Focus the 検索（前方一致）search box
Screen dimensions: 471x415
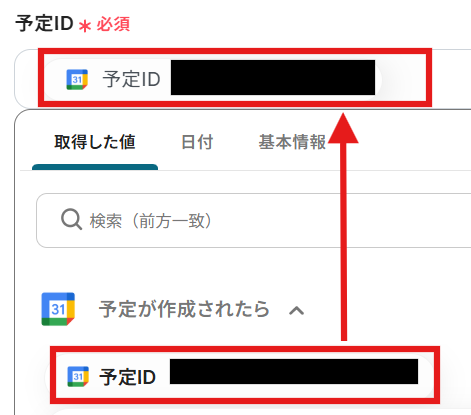click(253, 220)
